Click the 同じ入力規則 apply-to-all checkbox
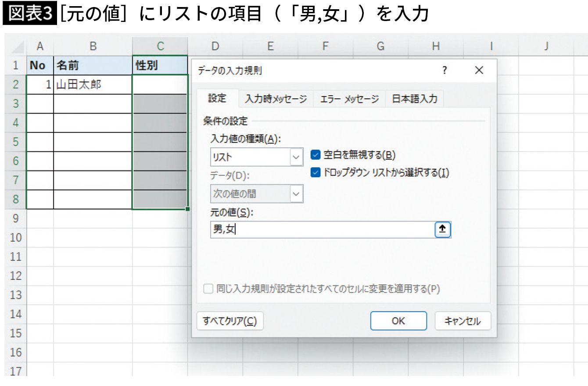The height and width of the screenshot is (386, 588). pos(209,289)
